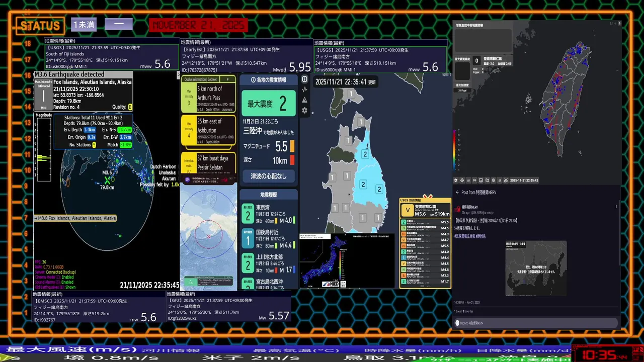Toggle Old Earthquakes (E) shown setting
Image resolution: width=644 pixels, height=362 pixels.
[55, 287]
